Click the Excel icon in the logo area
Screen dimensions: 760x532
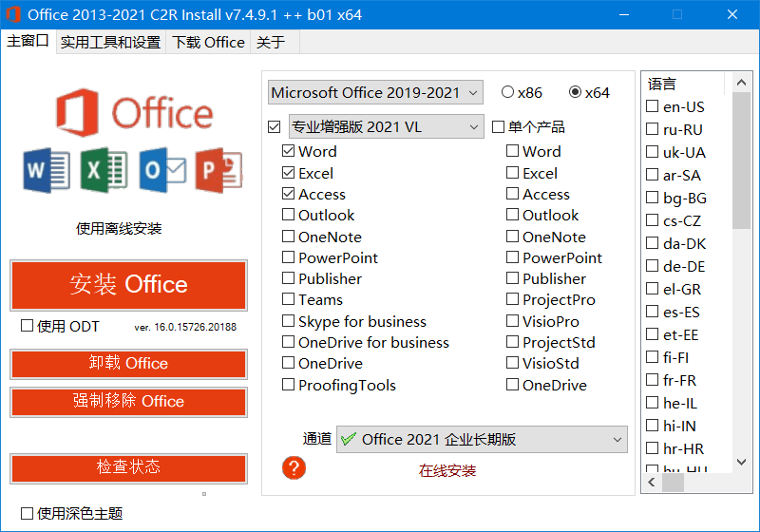point(104,172)
